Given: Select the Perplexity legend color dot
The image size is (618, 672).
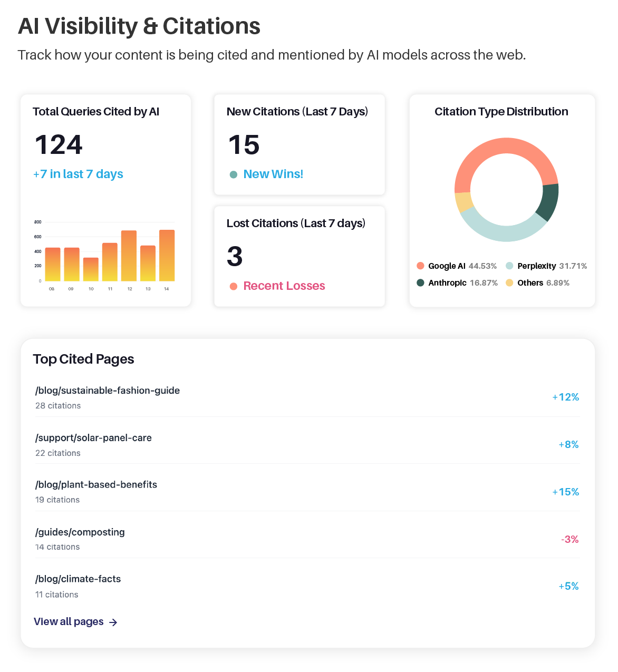Looking at the screenshot, I should point(509,266).
